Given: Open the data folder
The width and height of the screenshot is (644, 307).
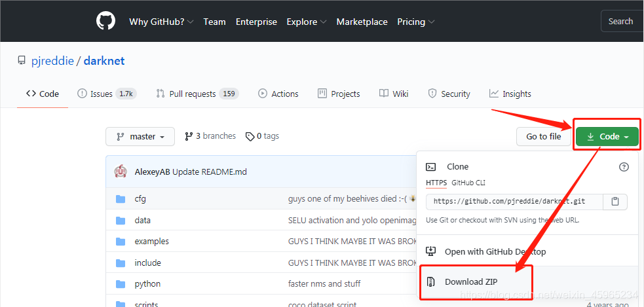Looking at the screenshot, I should click(143, 221).
